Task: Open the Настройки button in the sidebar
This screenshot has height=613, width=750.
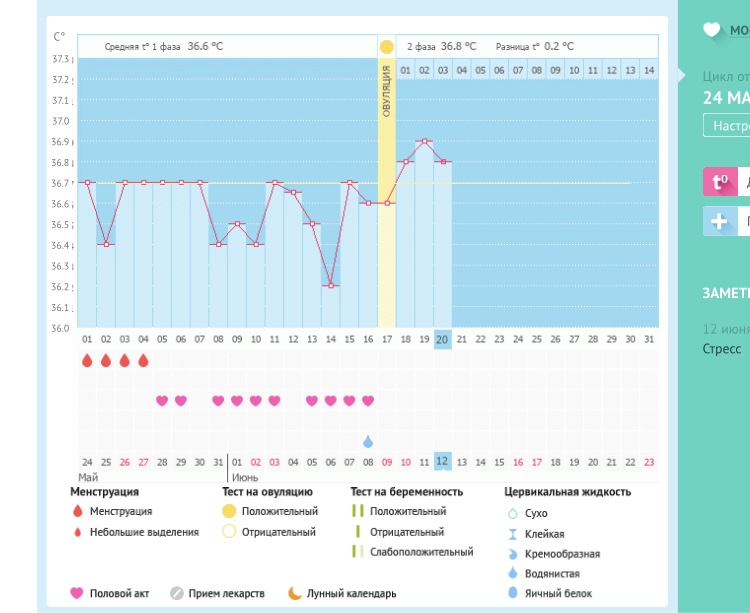Action: tap(727, 126)
